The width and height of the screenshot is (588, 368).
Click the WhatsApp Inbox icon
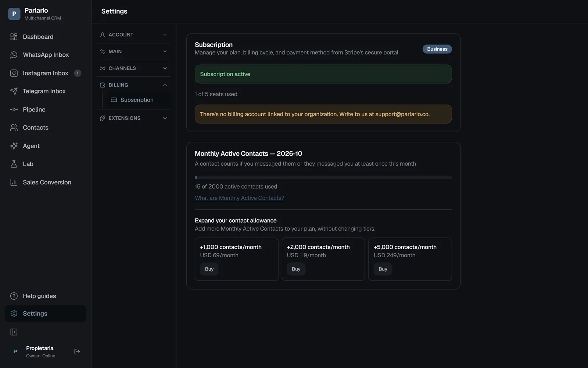pyautogui.click(x=14, y=55)
